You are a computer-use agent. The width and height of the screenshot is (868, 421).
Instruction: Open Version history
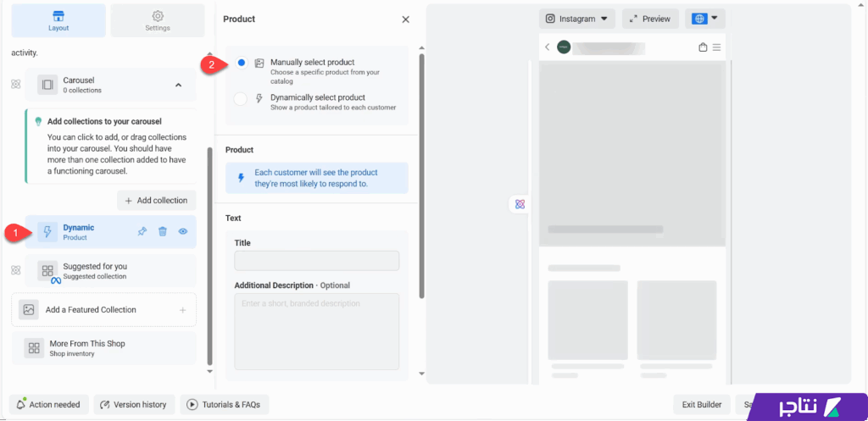coord(134,405)
